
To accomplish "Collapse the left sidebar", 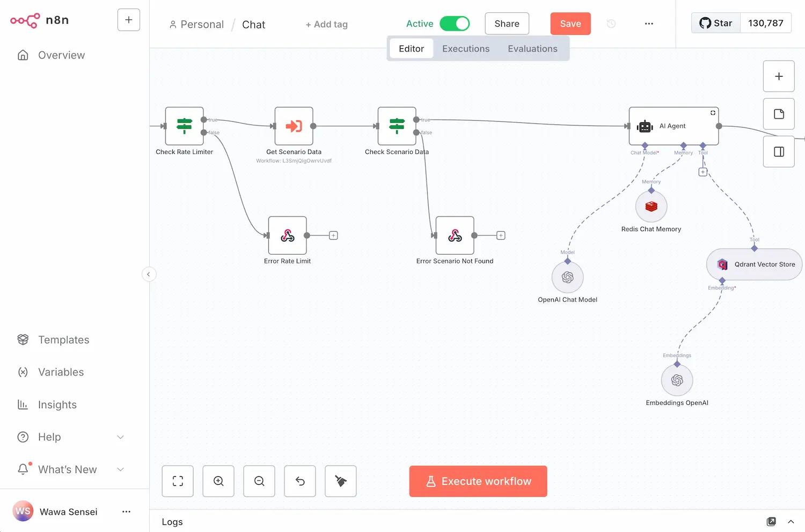I will (x=149, y=274).
